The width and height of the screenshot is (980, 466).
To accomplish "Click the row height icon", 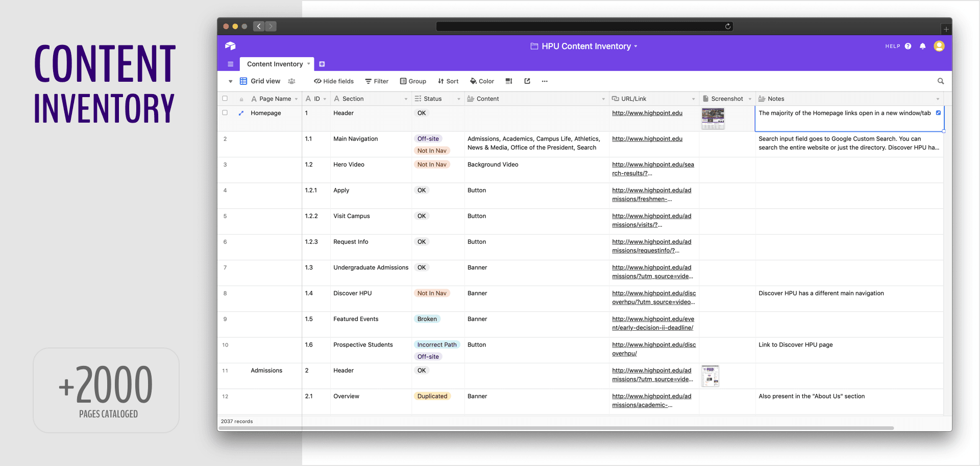I will pos(509,81).
